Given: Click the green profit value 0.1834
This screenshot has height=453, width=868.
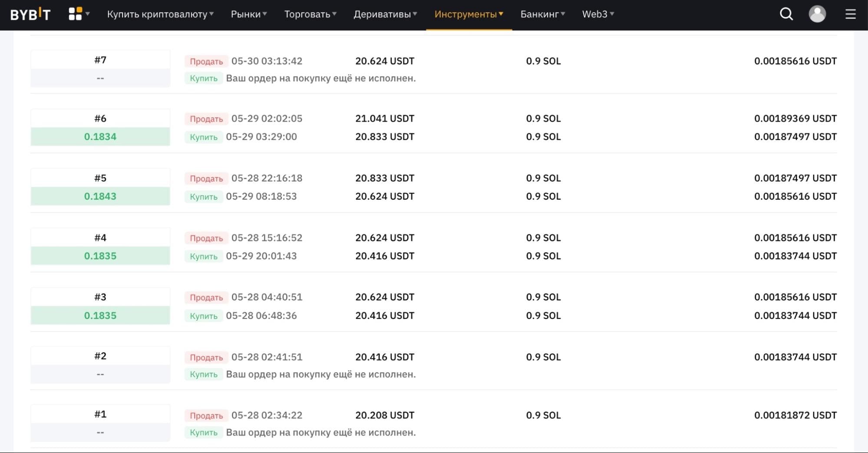Looking at the screenshot, I should click(x=100, y=137).
